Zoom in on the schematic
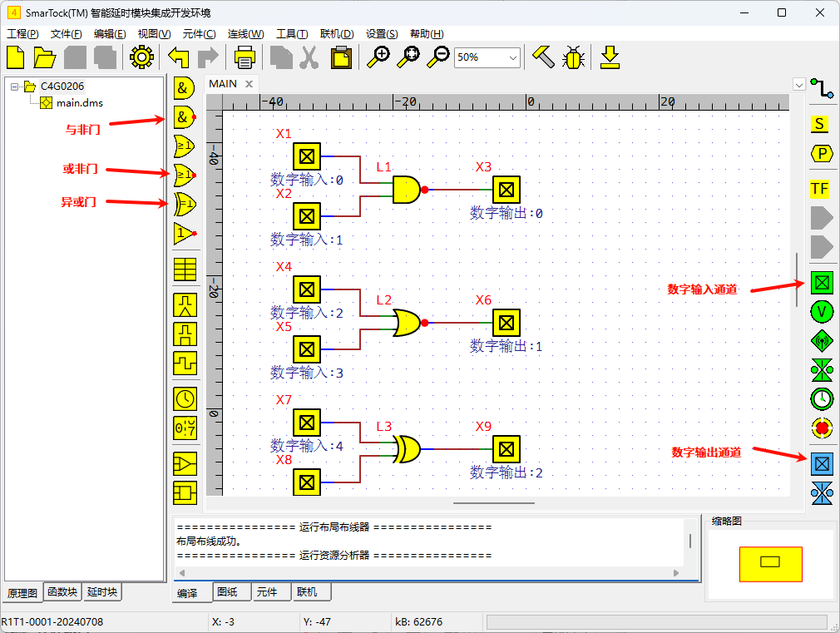The image size is (840, 633). click(x=378, y=57)
